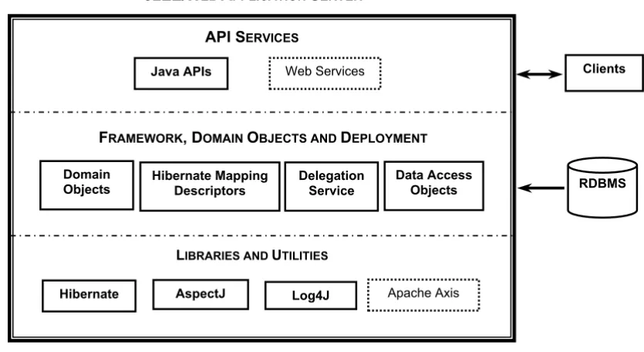Click the Hibernate library box
This screenshot has width=644, height=352.
(89, 296)
